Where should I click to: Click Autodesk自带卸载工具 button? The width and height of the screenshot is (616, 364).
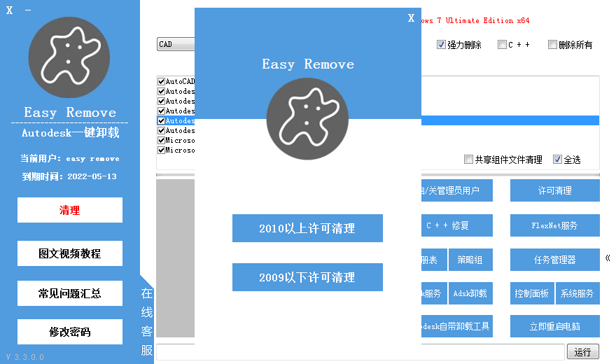coord(457,326)
